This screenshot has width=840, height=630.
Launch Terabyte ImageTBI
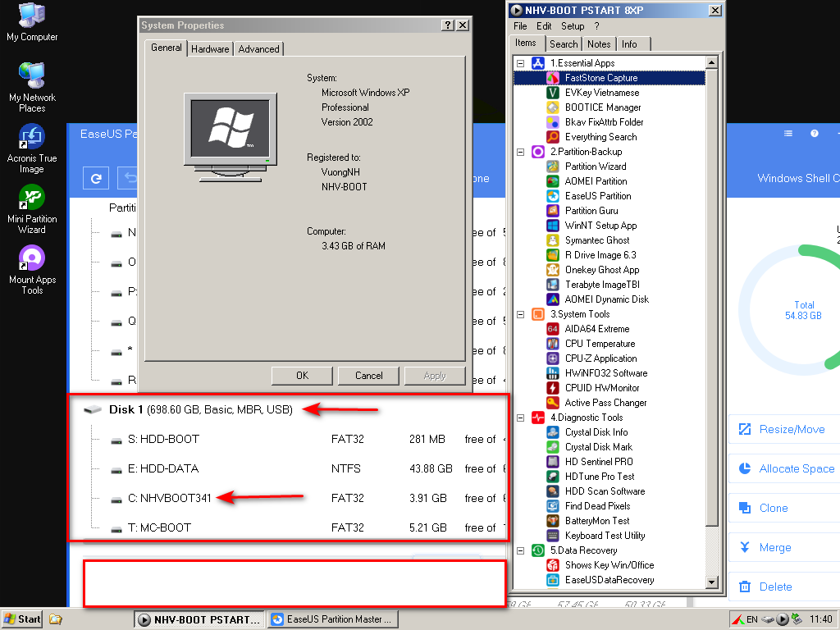pyautogui.click(x=602, y=285)
